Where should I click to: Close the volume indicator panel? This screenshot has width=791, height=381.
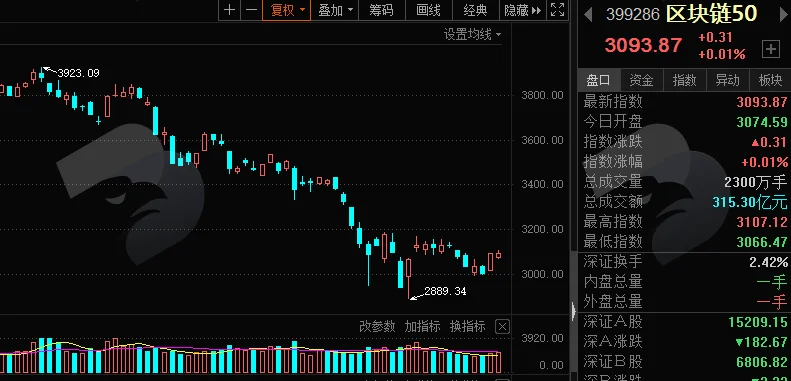tap(502, 326)
